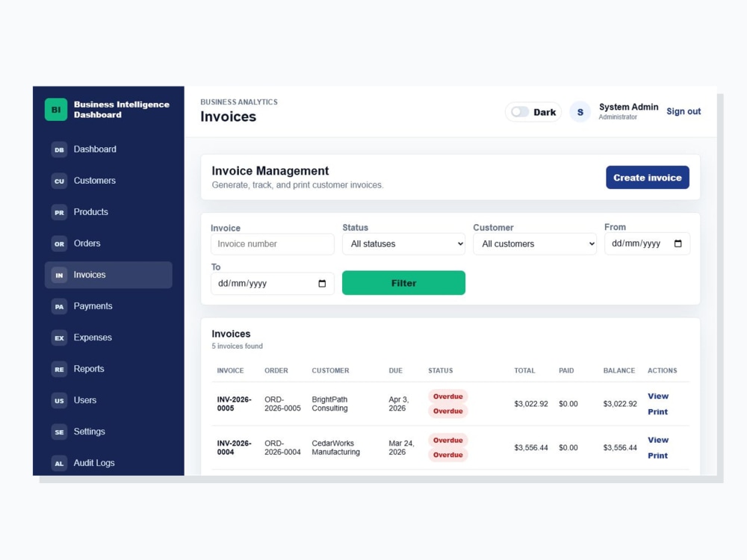This screenshot has width=747, height=560.
Task: Click the PR icon beside Products
Action: 59,212
